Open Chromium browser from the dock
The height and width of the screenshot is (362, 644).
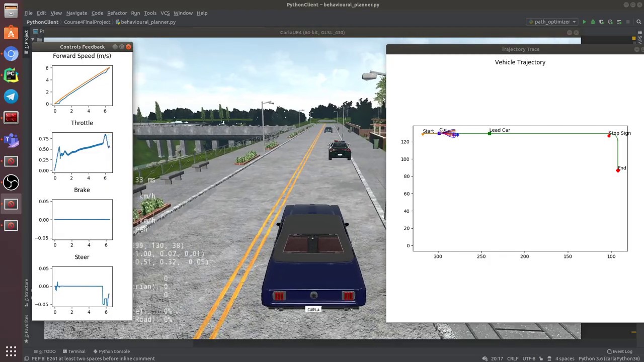pos(11,54)
